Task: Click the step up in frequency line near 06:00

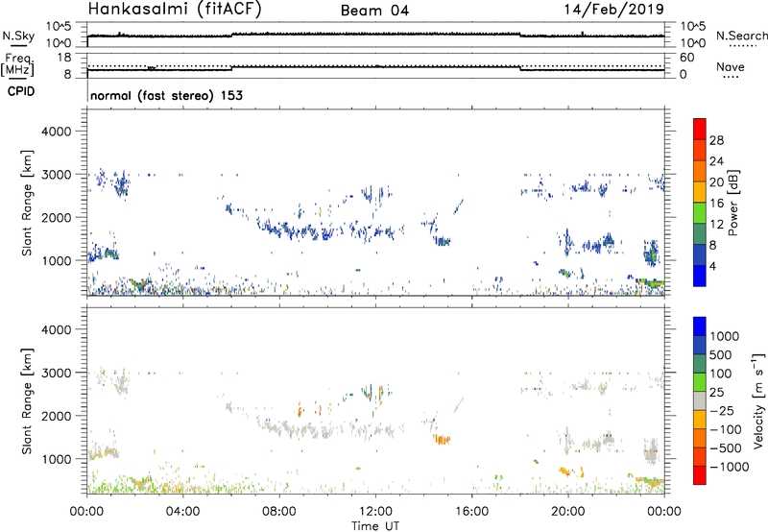Action: [x=232, y=68]
